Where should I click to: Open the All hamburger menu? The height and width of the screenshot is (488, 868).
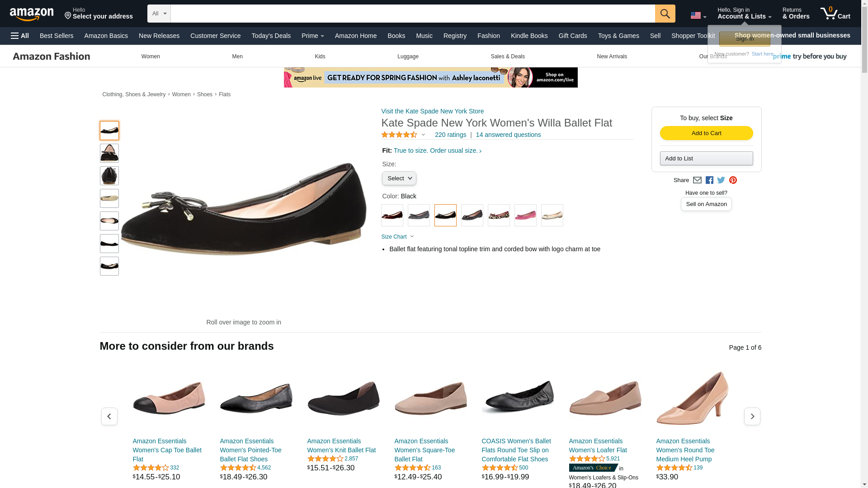20,36
